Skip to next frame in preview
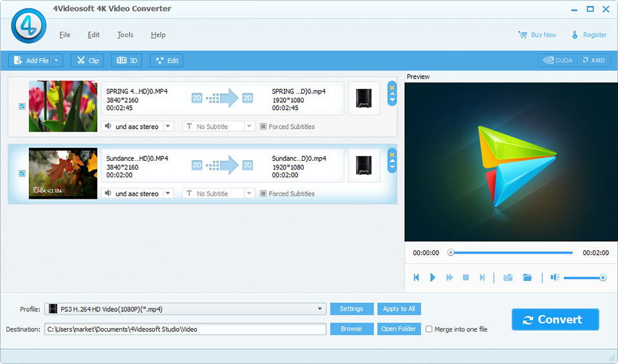The height and width of the screenshot is (364, 618). 482,277
